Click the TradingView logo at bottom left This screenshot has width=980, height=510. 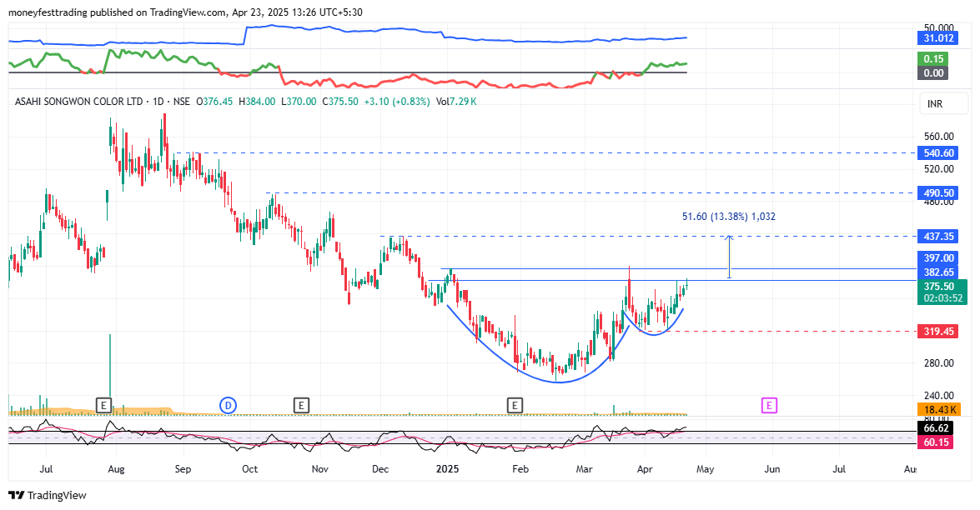(48, 495)
